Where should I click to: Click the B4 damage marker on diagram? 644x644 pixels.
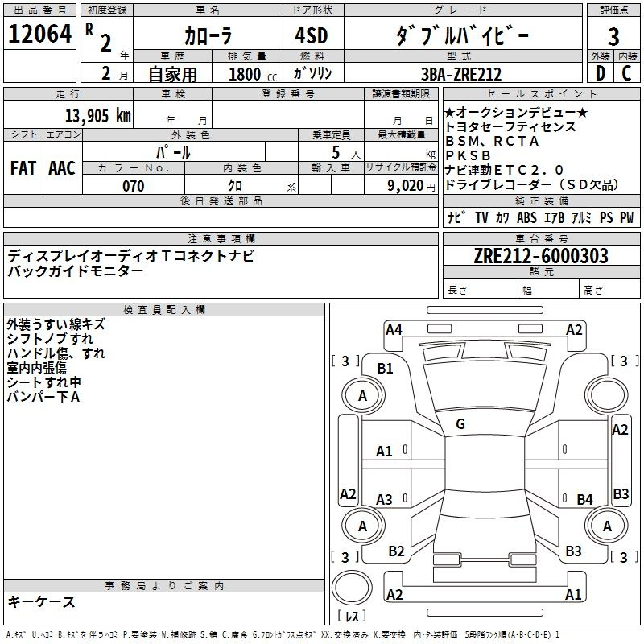[584, 500]
